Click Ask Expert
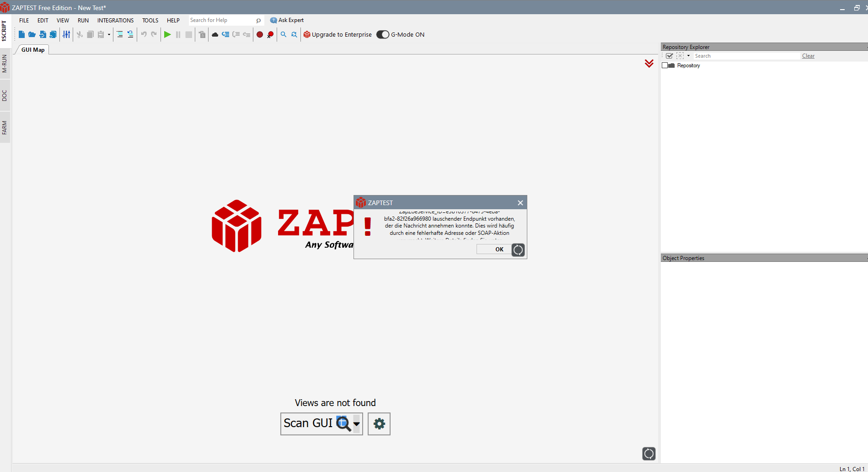This screenshot has height=472, width=868. pyautogui.click(x=287, y=20)
